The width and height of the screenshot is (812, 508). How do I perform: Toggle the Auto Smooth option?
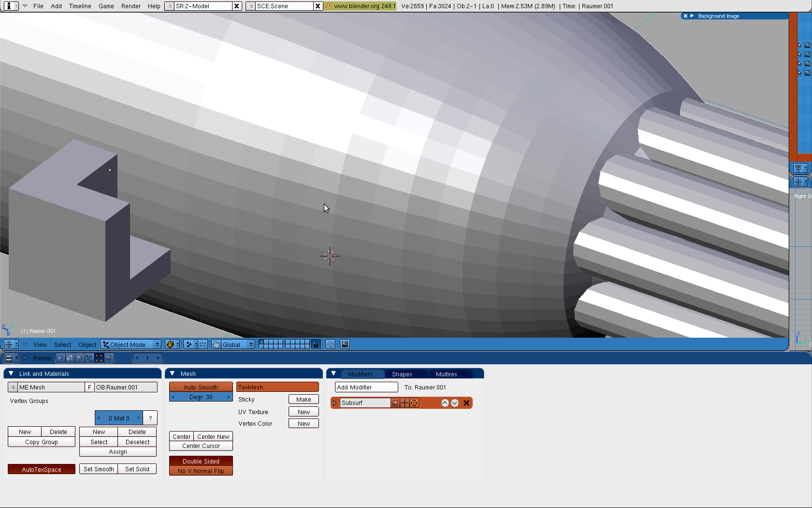(x=201, y=387)
